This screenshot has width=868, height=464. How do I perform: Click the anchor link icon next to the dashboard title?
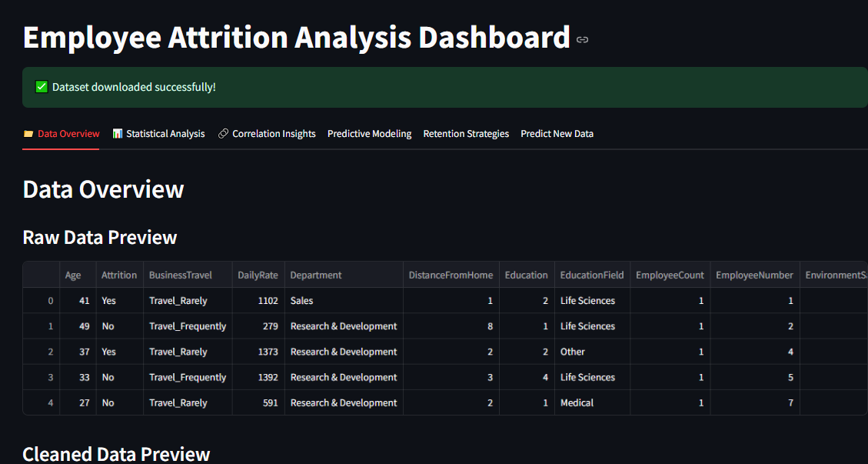(x=582, y=38)
